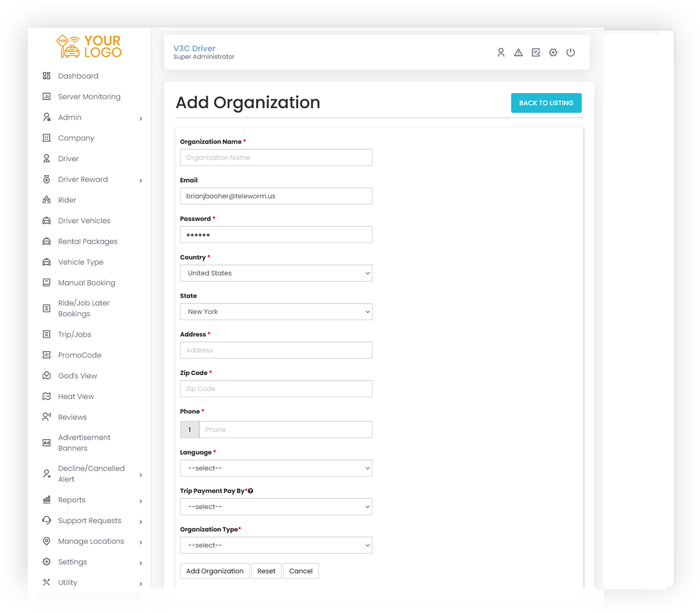Expand the Support Requests submenu chevron

(x=141, y=522)
